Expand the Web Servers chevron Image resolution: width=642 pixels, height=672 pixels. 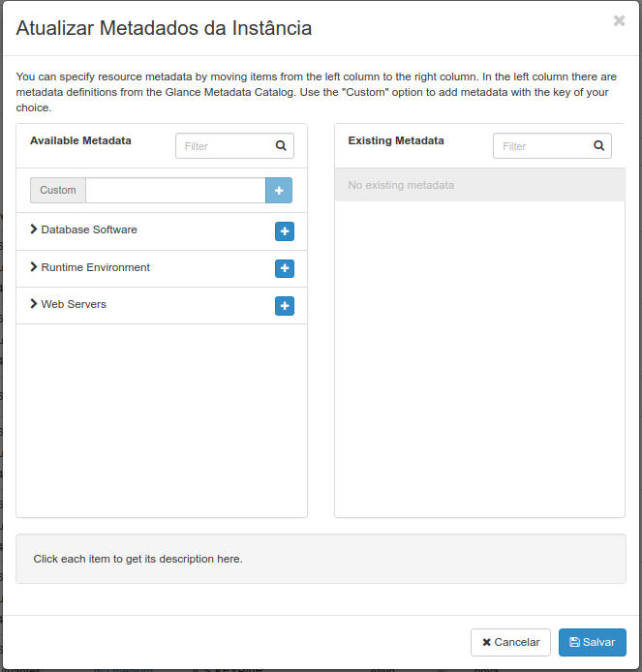(x=34, y=304)
